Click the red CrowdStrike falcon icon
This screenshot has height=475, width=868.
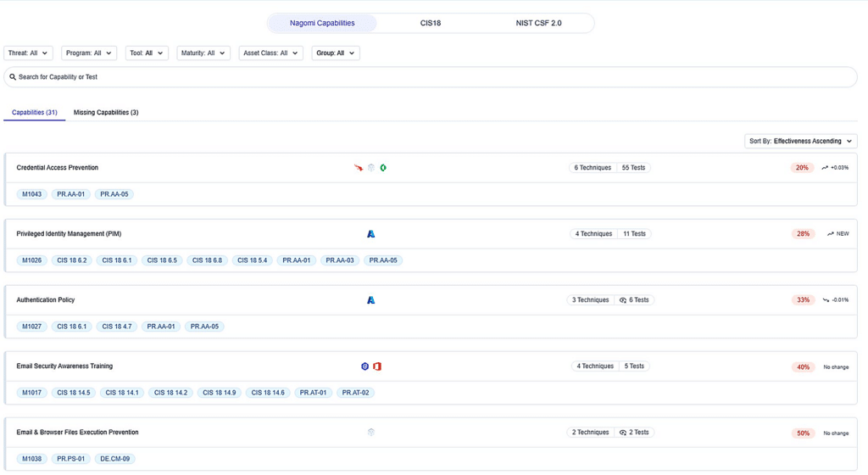coord(359,168)
